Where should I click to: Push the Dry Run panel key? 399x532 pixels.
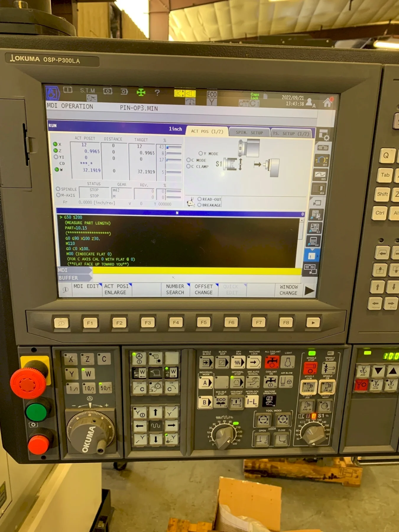click(238, 362)
